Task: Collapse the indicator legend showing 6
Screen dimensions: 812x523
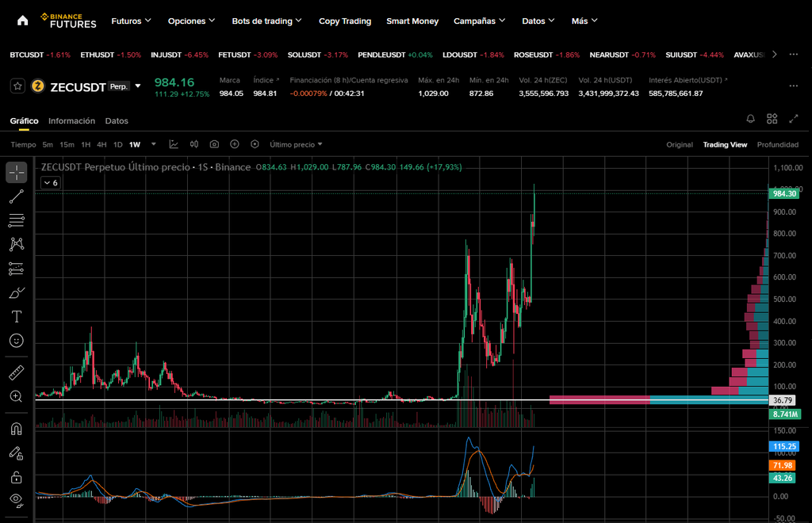Action: (x=51, y=182)
